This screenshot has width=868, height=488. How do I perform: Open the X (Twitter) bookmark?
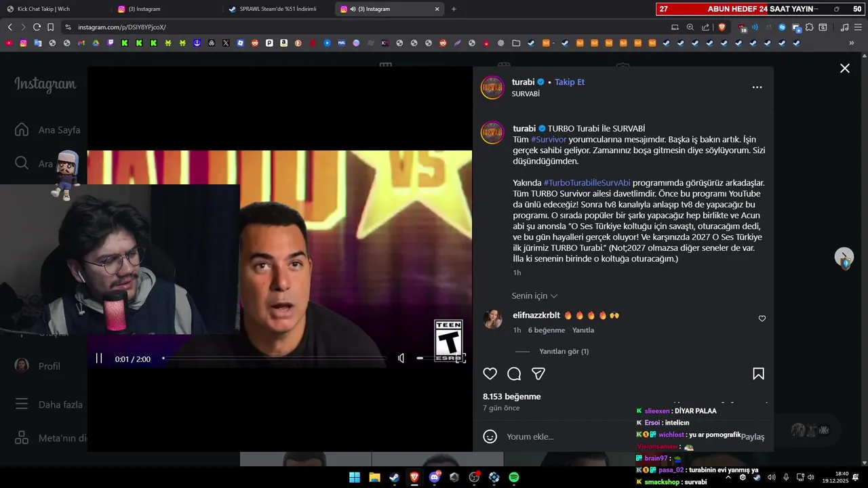pos(226,43)
